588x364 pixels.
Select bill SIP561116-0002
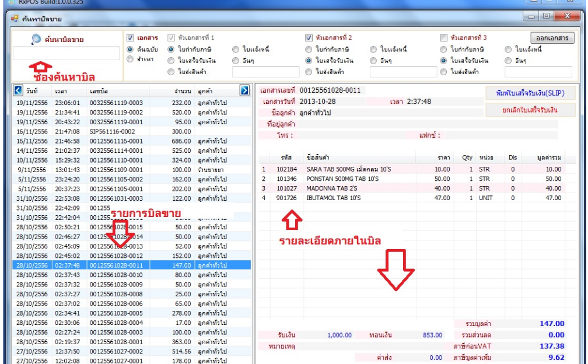click(x=132, y=131)
